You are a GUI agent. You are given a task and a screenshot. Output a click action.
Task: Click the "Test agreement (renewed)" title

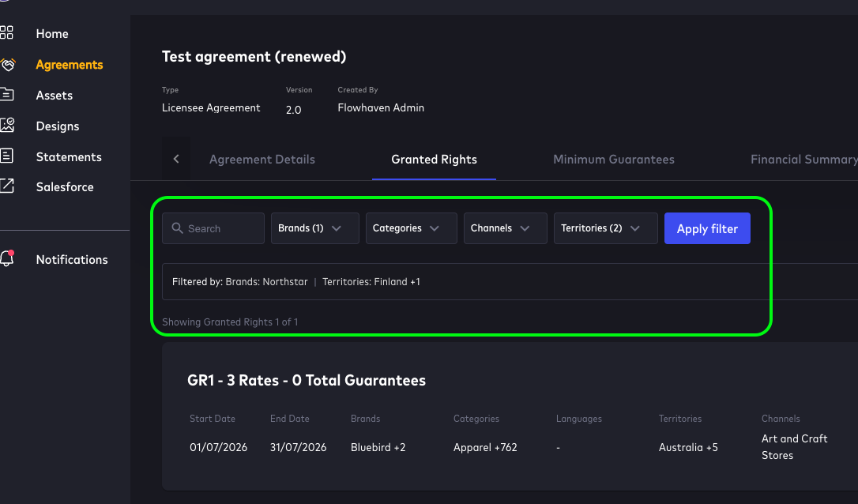coord(254,57)
